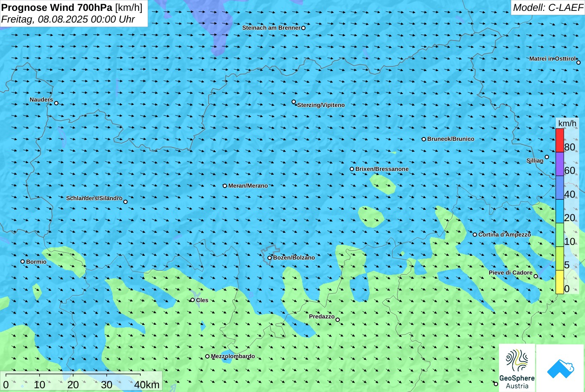Click the "Prognose Wind 700hPa" title
Viewport: 585px width, 392px height.
pos(57,8)
